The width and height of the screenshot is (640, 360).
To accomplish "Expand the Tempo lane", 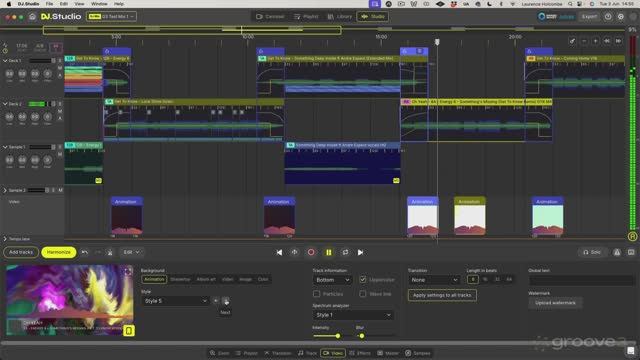I will pyautogui.click(x=5, y=239).
